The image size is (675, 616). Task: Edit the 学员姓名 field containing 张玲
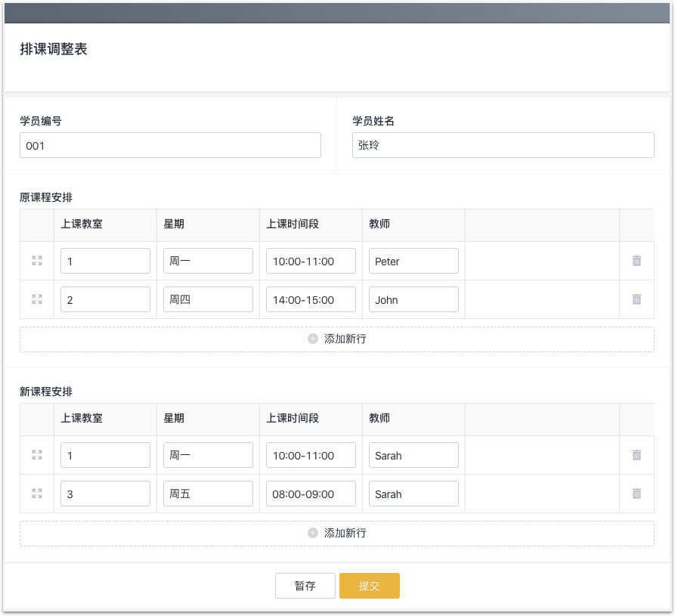503,146
